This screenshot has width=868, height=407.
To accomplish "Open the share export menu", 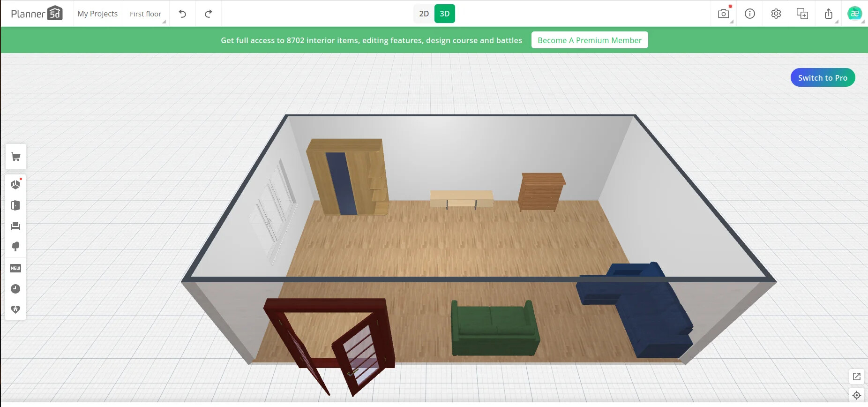I will tap(829, 14).
